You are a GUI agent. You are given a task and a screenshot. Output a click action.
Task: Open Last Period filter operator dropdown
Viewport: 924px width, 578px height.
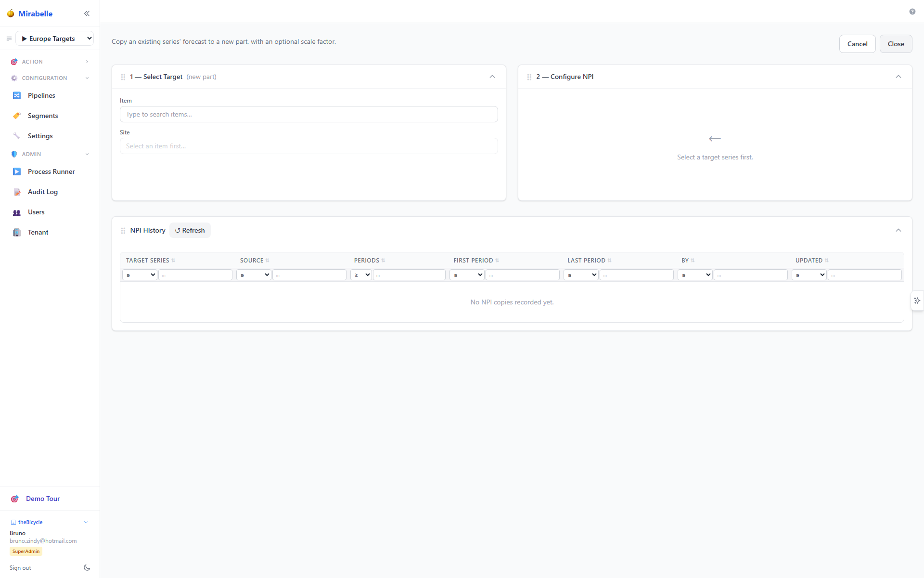pos(581,275)
